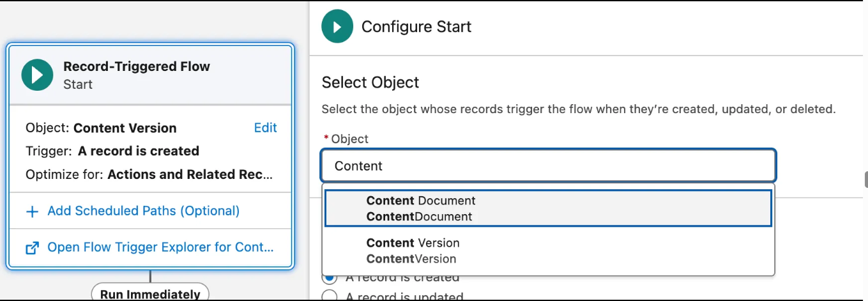This screenshot has height=301, width=868.
Task: Click the external-link icon for Flow Trigger Explorer
Action: (32, 247)
